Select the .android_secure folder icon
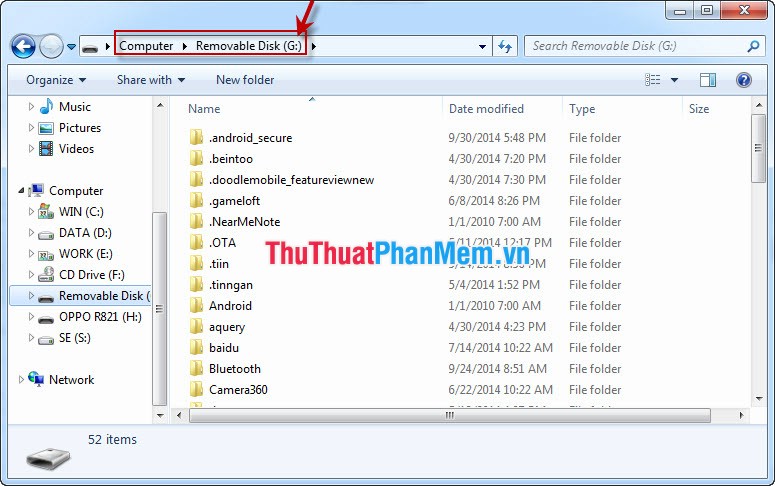This screenshot has height=486, width=775. pos(196,137)
